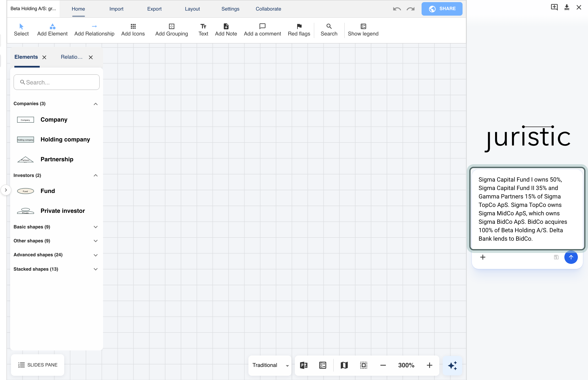Click the save prompt icon in chat box
The width and height of the screenshot is (588, 380).
coord(556,257)
